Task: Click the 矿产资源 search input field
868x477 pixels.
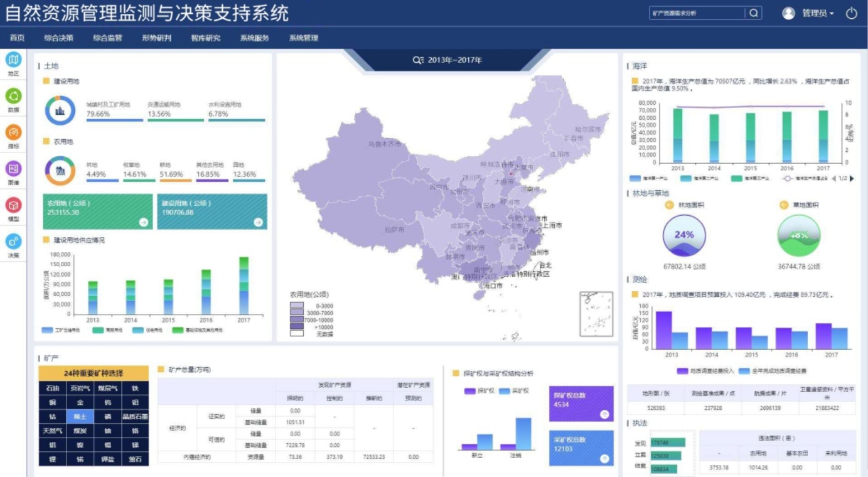Action: coord(696,13)
